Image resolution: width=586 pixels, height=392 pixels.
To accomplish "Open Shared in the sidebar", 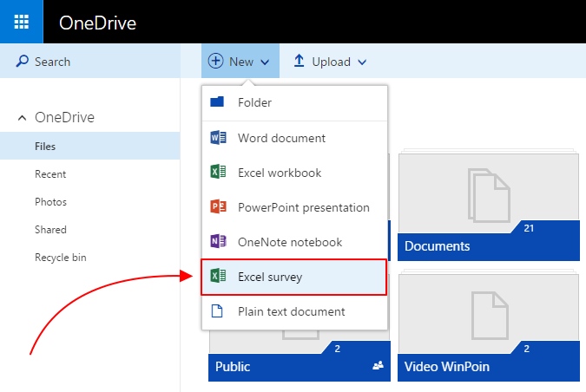I will (50, 230).
